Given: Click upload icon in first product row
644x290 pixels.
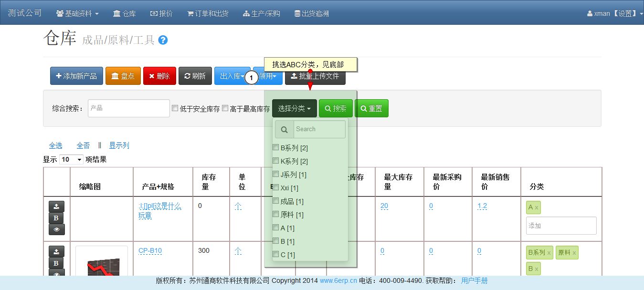Looking at the screenshot, I should [56, 207].
